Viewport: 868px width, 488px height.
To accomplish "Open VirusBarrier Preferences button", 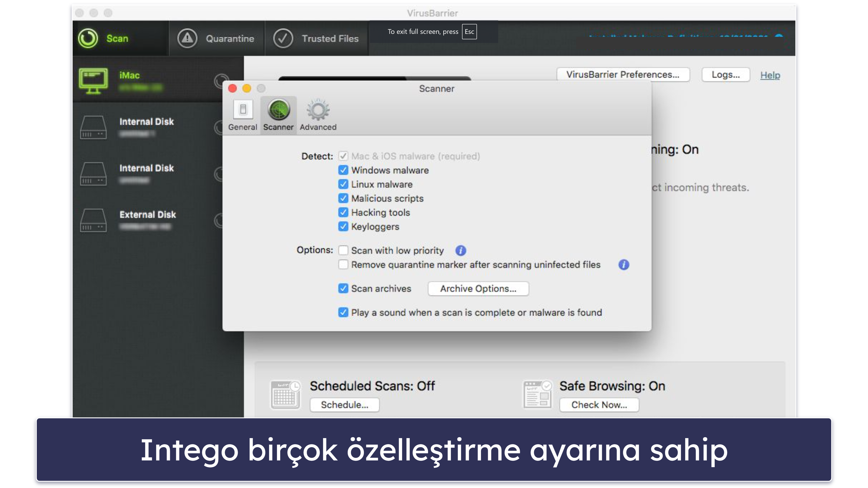I will pyautogui.click(x=623, y=75).
